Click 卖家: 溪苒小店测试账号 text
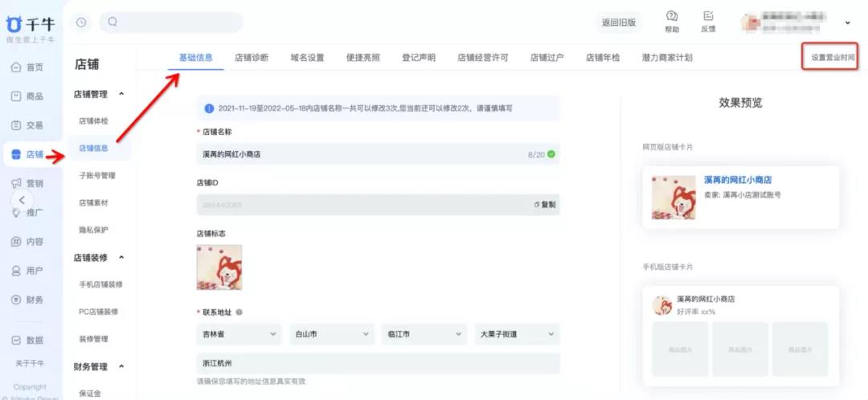This screenshot has height=400, width=868. pyautogui.click(x=743, y=194)
